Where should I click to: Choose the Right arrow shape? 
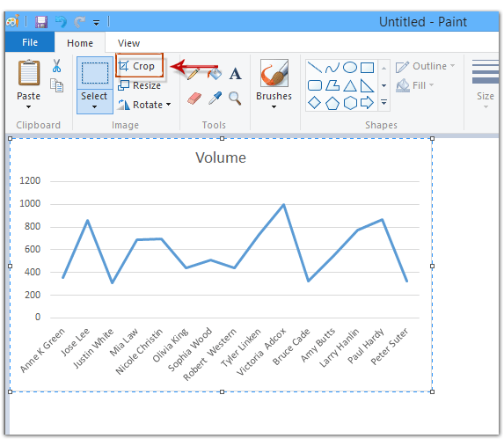coord(367,103)
